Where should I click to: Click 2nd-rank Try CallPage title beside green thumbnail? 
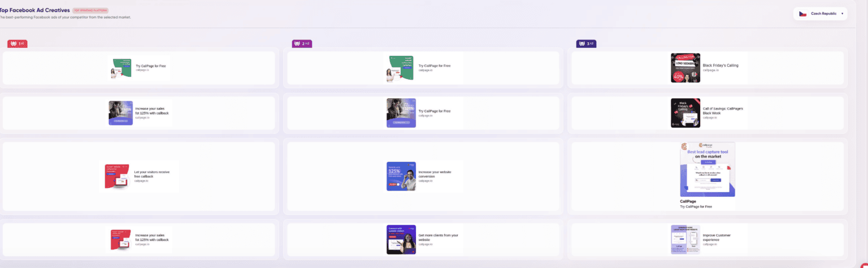click(x=435, y=65)
